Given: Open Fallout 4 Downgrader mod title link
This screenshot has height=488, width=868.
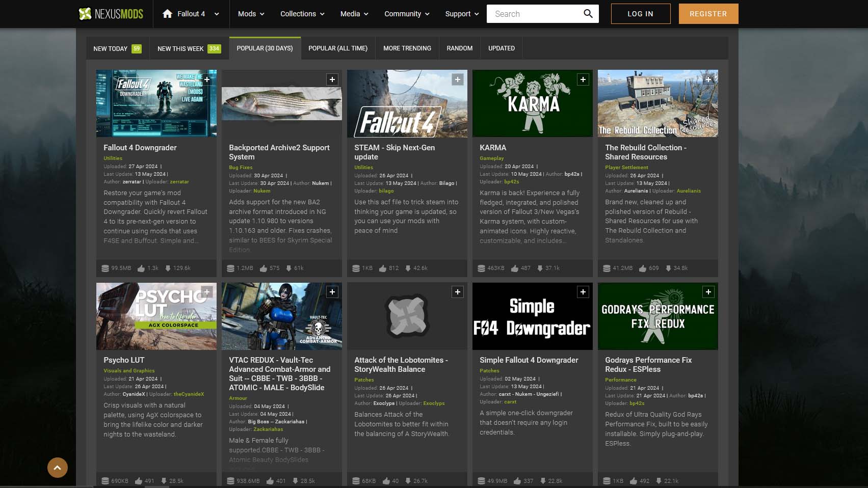Looking at the screenshot, I should point(140,148).
